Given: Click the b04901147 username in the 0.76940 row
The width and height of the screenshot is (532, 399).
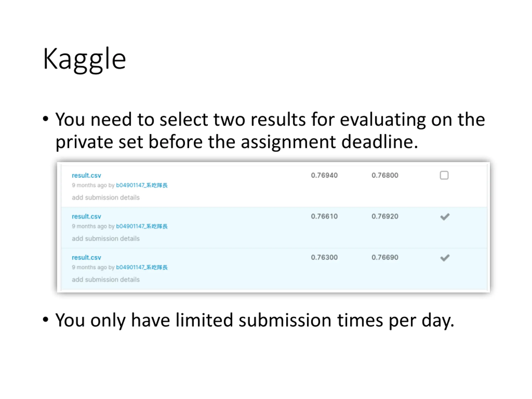Looking at the screenshot, I should (142, 185).
